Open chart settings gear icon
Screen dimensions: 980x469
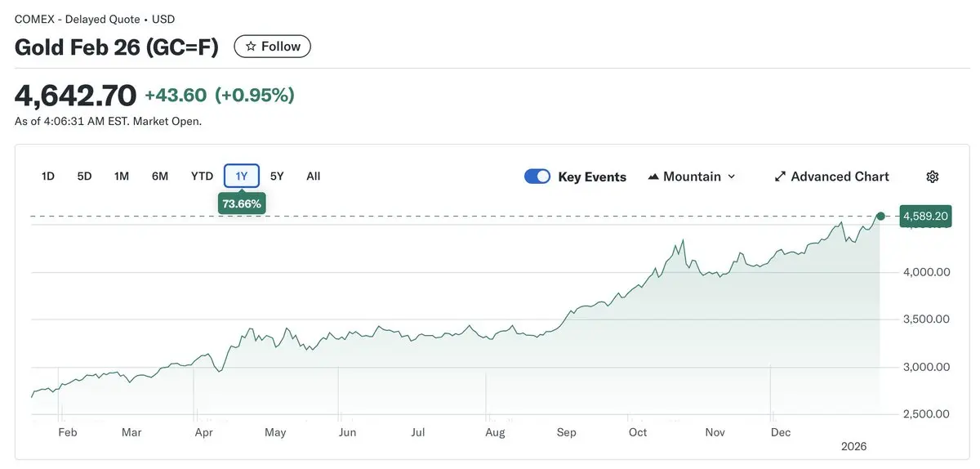tap(933, 176)
